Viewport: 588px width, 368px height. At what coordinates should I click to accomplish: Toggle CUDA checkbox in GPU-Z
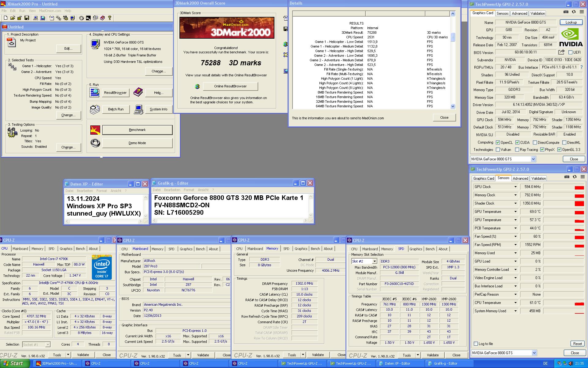(517, 143)
